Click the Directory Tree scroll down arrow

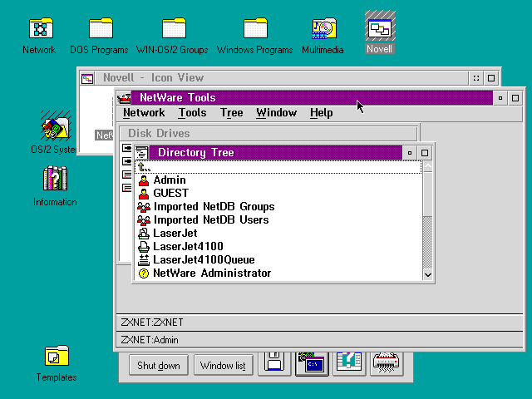pyautogui.click(x=428, y=274)
